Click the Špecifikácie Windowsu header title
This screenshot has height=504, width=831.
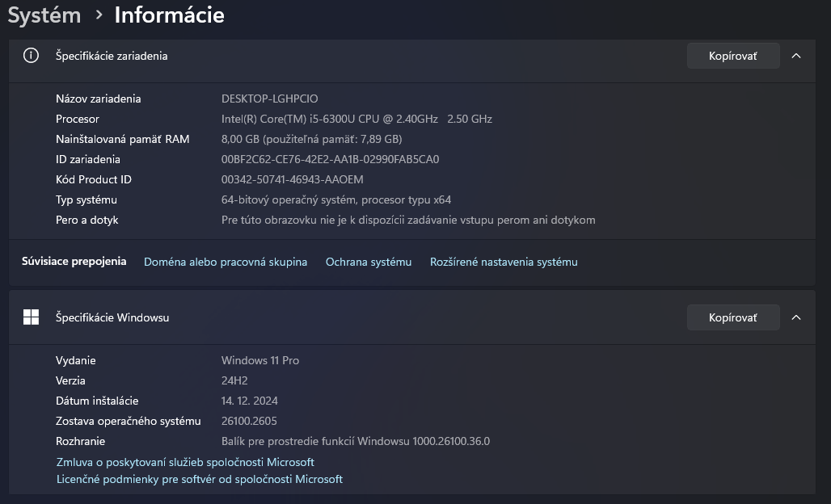112,317
